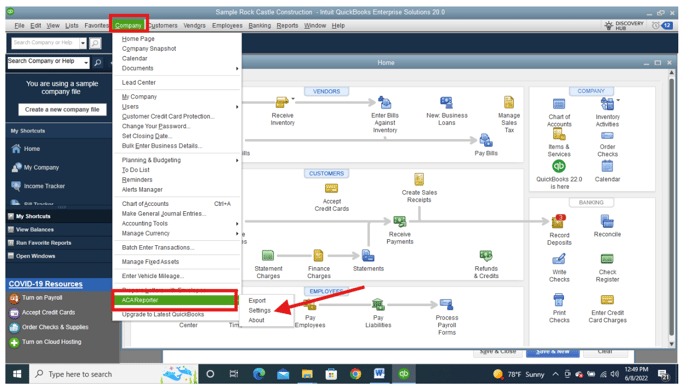Click Record Deposits icon
The height and width of the screenshot is (388, 688).
[559, 221]
